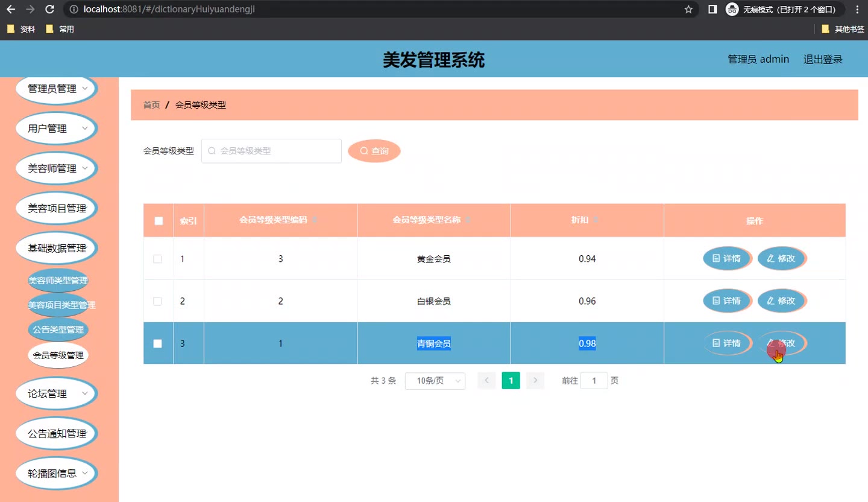Open 详情 for the 黄金会员 row
The width and height of the screenshot is (868, 502).
point(727,259)
